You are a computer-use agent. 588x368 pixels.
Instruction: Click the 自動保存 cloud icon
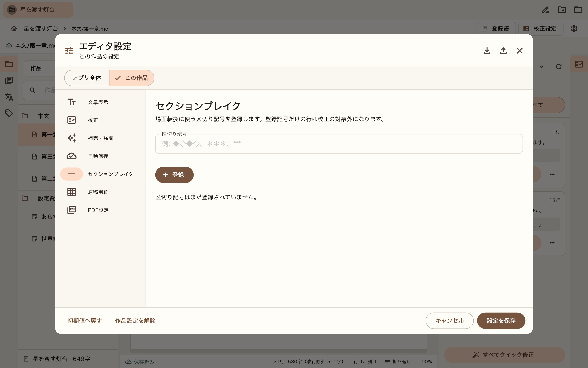pos(71,156)
